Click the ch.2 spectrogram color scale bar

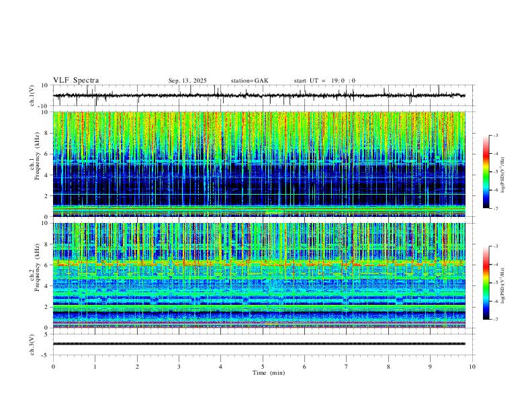click(x=486, y=283)
